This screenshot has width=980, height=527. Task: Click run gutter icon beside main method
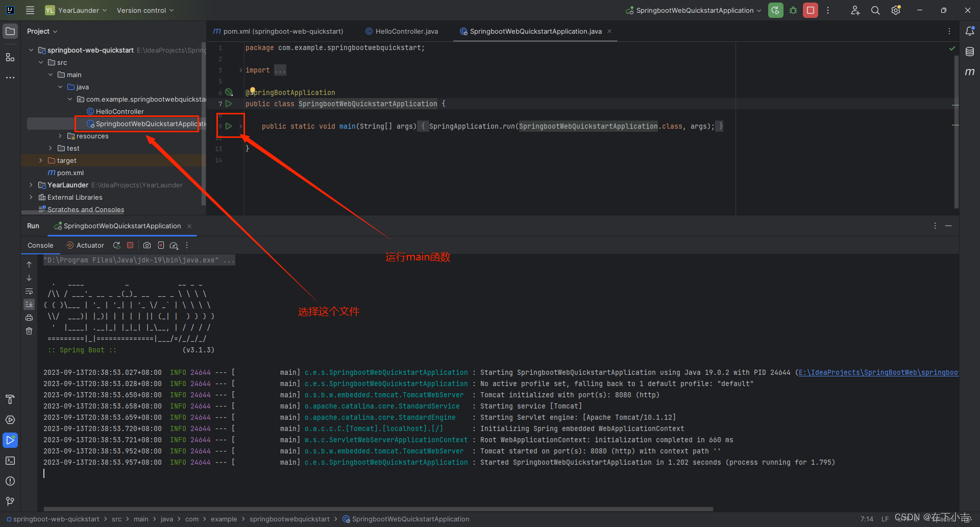tap(229, 126)
